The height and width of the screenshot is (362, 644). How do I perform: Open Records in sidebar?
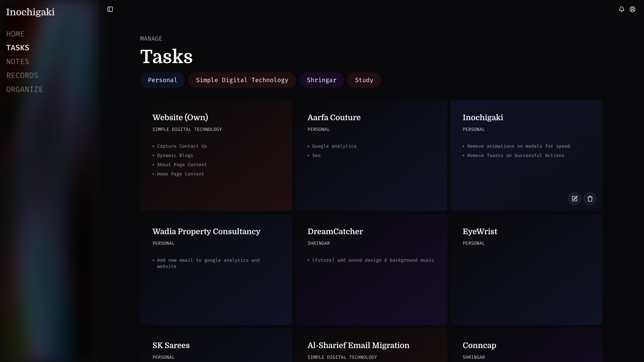[22, 75]
